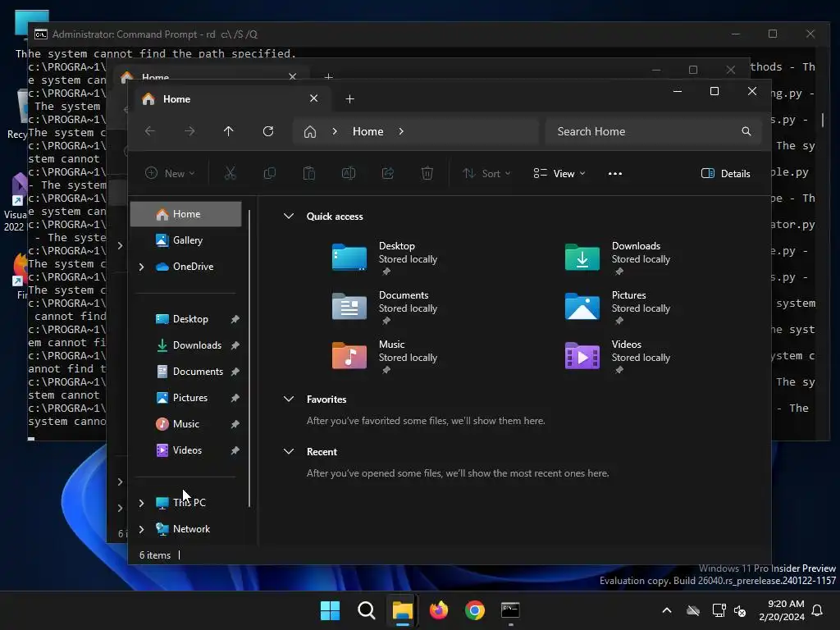Click the Rename icon in toolbar

click(x=349, y=173)
